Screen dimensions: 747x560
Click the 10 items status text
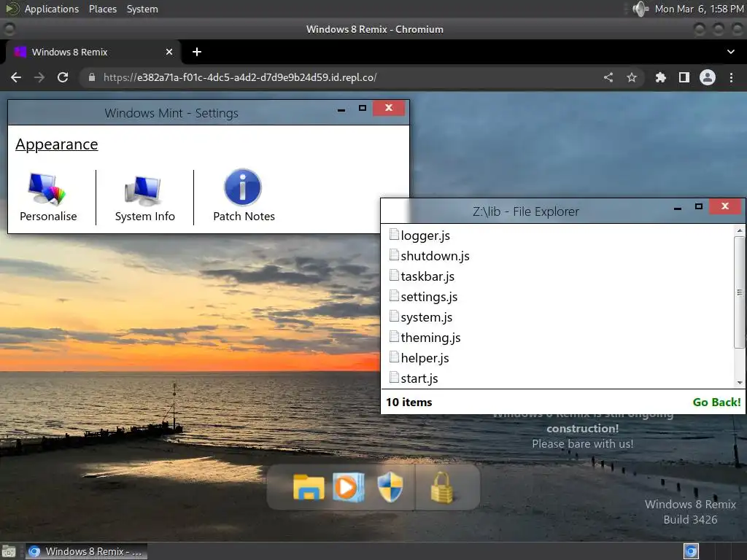pos(409,402)
